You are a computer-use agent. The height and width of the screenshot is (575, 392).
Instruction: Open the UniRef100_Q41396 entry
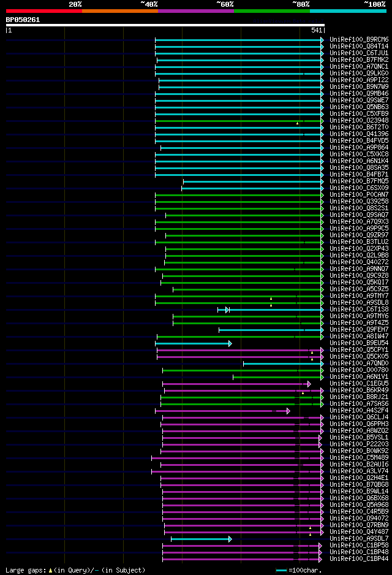(x=359, y=134)
